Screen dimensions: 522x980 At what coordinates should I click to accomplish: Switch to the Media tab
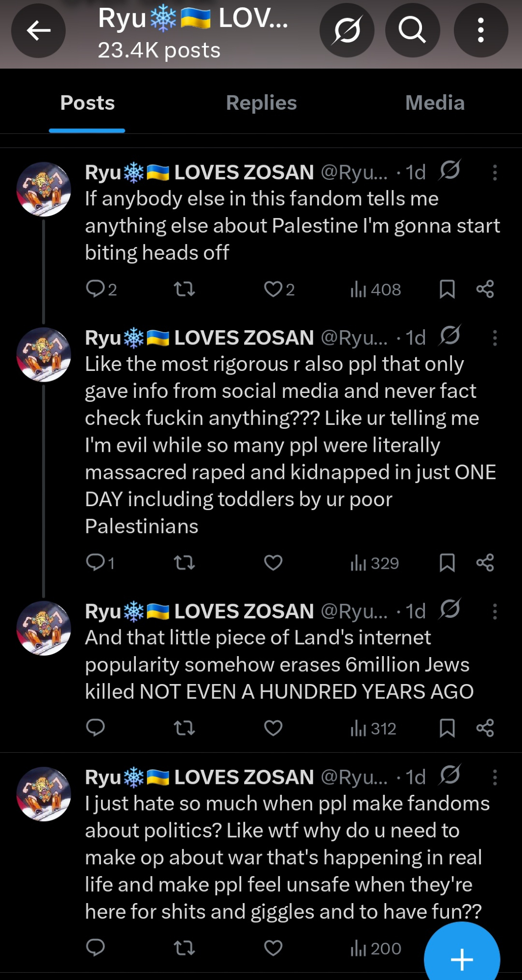coord(435,103)
